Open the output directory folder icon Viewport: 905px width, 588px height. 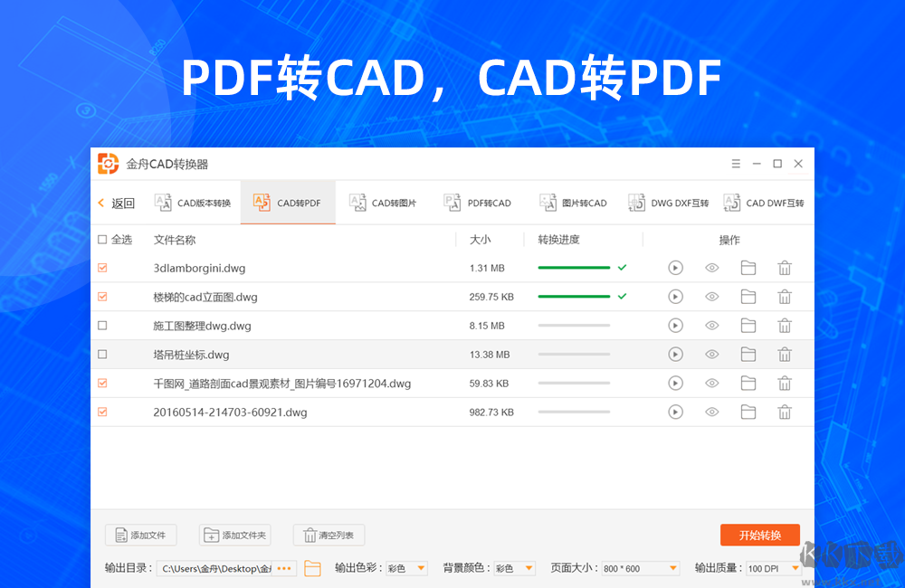311,567
